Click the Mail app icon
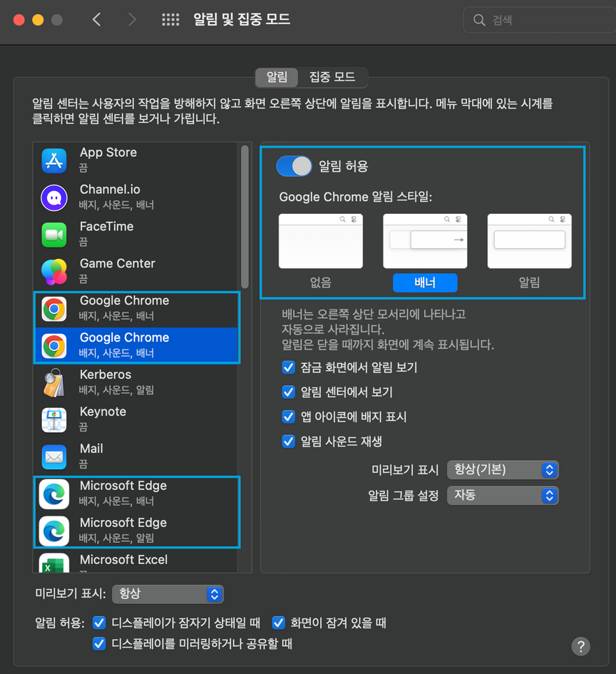 click(54, 457)
